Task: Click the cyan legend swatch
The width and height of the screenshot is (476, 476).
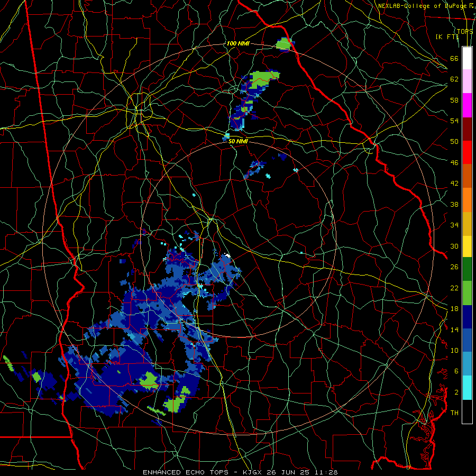Action: (467, 388)
